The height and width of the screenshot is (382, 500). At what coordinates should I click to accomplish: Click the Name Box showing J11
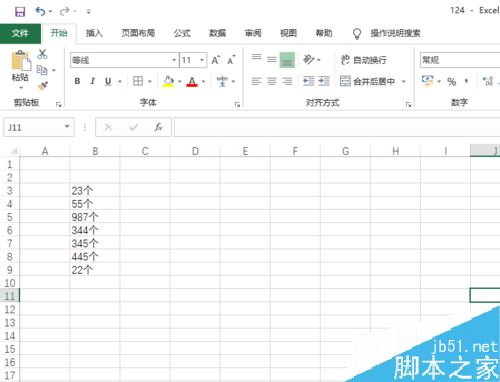pyautogui.click(x=39, y=127)
